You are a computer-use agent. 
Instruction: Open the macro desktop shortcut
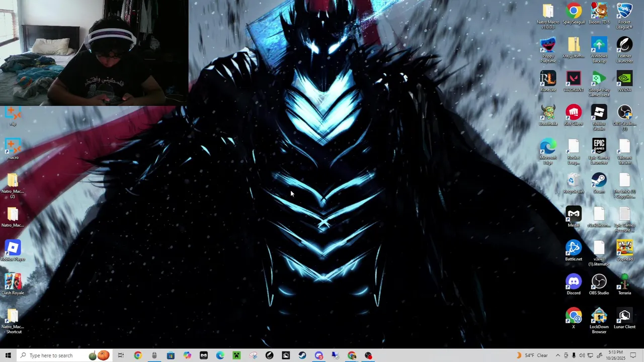tap(13, 149)
